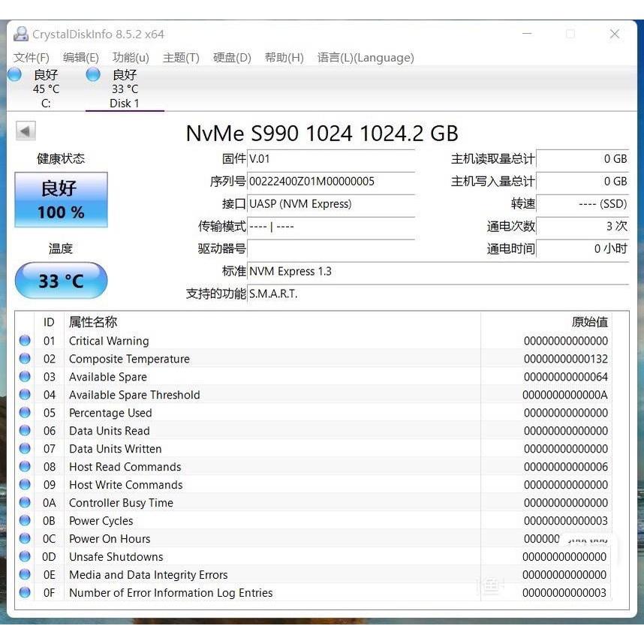Image resolution: width=644 pixels, height=644 pixels.
Task: Click the standard field NVM Express 1.3
Action: [438, 272]
